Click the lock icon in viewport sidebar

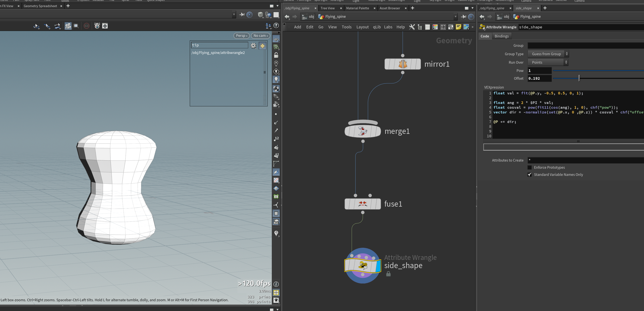(x=276, y=55)
